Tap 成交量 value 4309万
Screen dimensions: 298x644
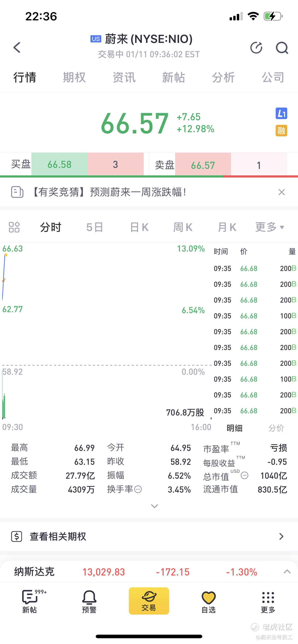[81, 489]
